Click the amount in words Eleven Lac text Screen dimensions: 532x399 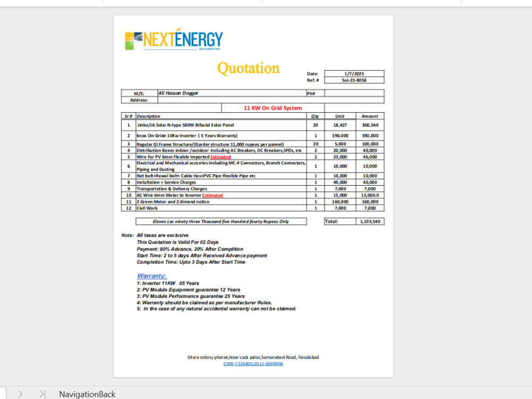point(221,221)
